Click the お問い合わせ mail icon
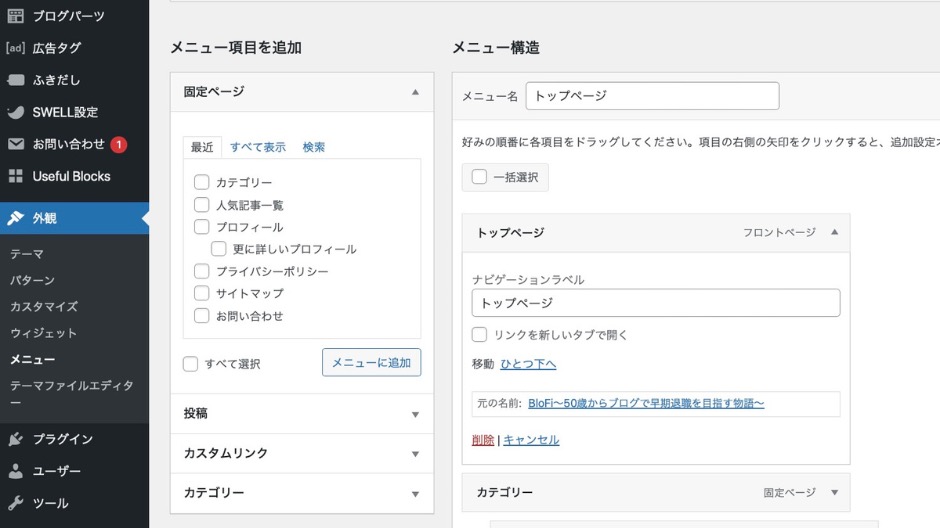 click(x=16, y=144)
